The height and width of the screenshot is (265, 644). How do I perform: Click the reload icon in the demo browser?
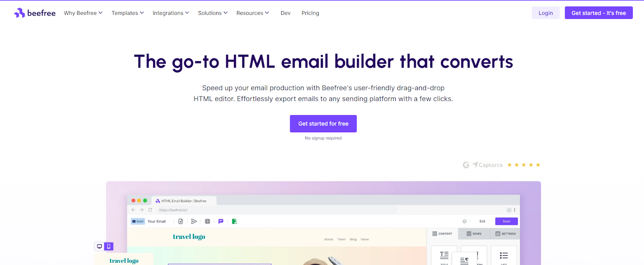150,210
